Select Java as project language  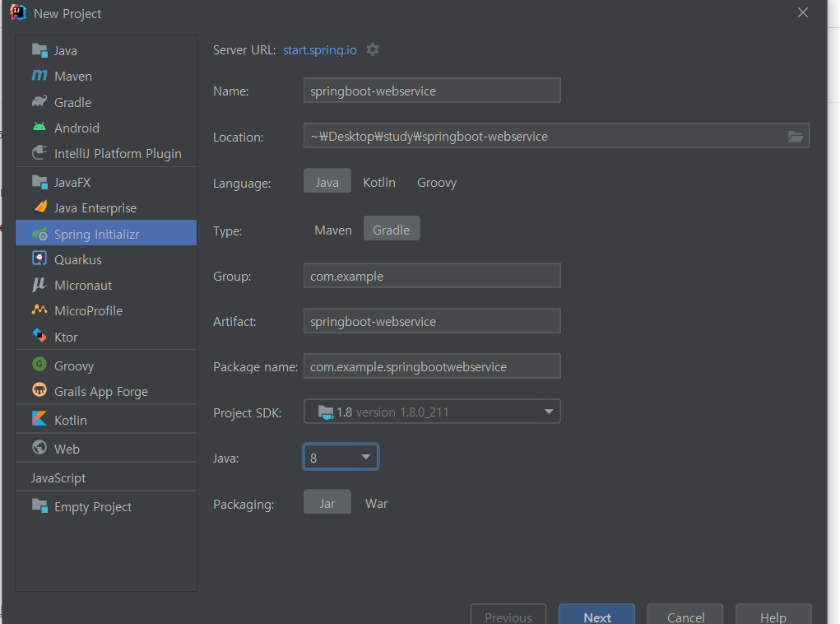point(327,182)
